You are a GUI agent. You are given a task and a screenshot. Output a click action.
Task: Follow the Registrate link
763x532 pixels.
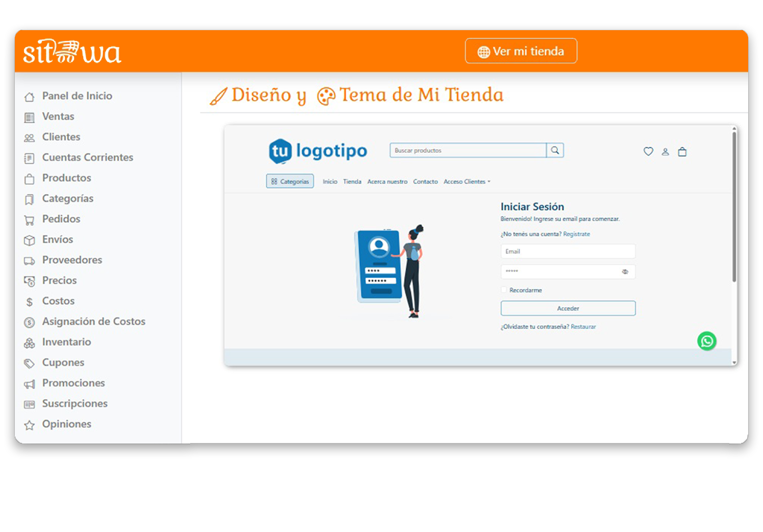click(576, 234)
